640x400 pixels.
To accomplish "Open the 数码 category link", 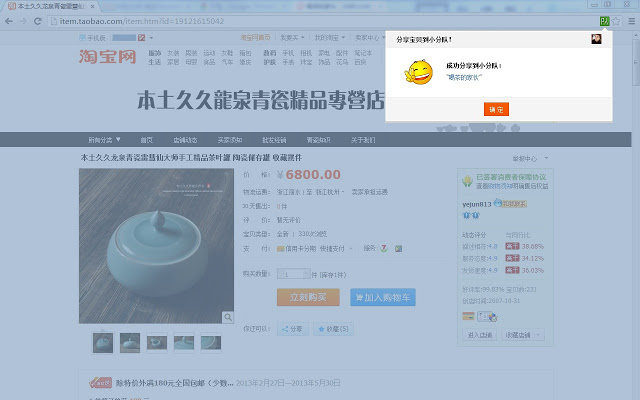I will point(270,53).
